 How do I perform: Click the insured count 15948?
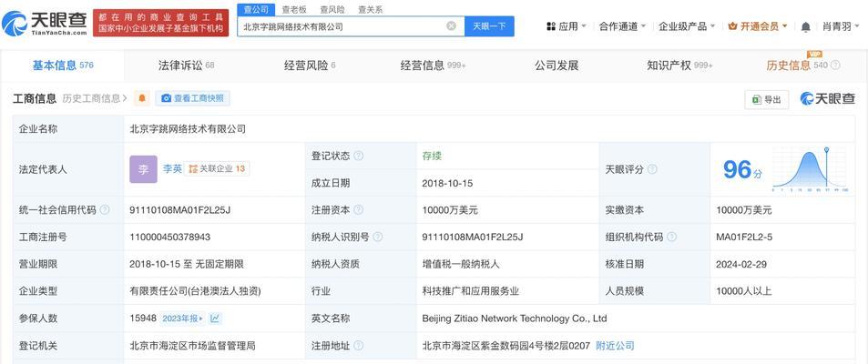point(143,318)
